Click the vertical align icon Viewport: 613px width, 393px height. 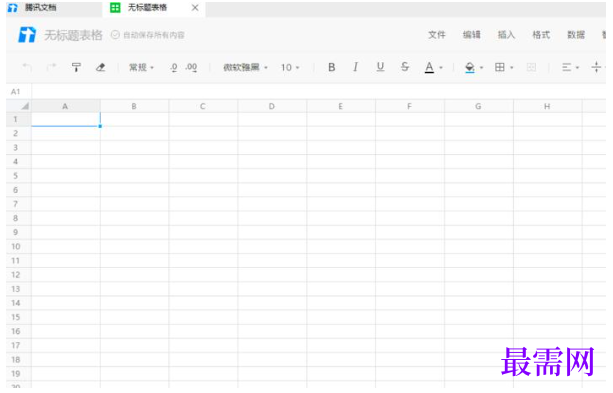596,67
